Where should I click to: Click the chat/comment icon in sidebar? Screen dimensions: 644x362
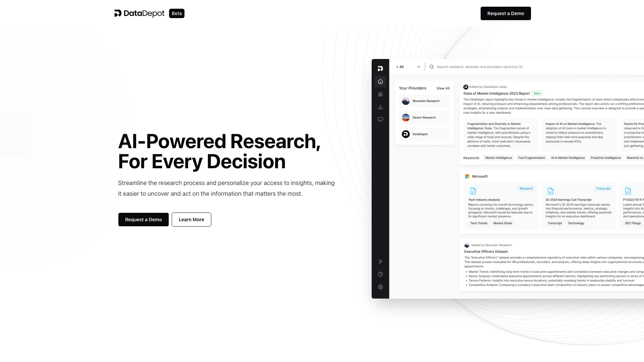[380, 119]
